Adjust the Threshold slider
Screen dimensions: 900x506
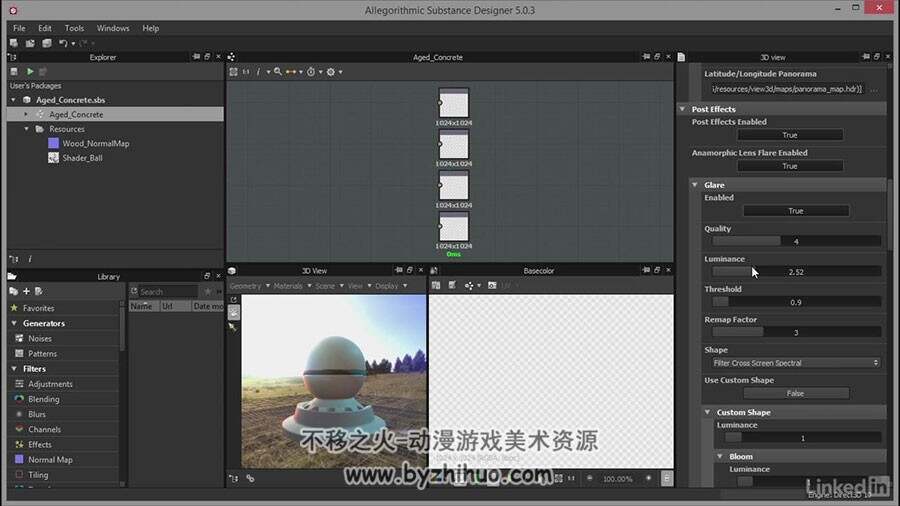(x=796, y=302)
